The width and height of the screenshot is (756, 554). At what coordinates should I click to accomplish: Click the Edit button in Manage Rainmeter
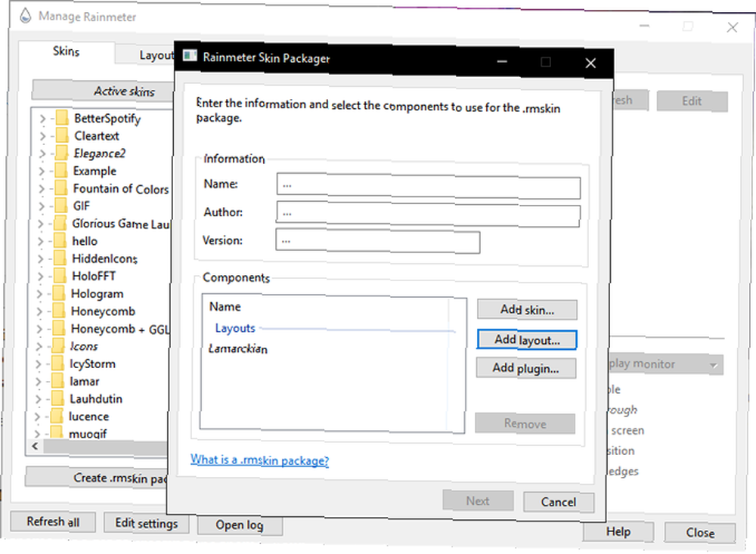click(692, 101)
